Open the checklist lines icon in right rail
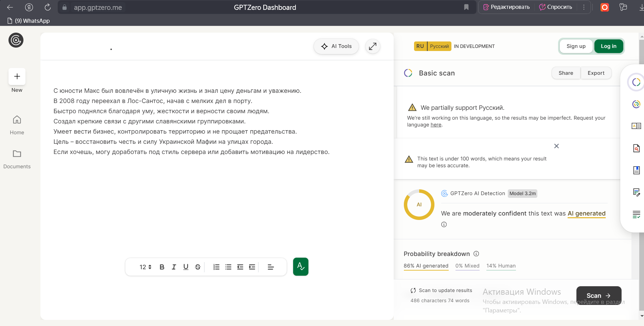 coord(636,215)
